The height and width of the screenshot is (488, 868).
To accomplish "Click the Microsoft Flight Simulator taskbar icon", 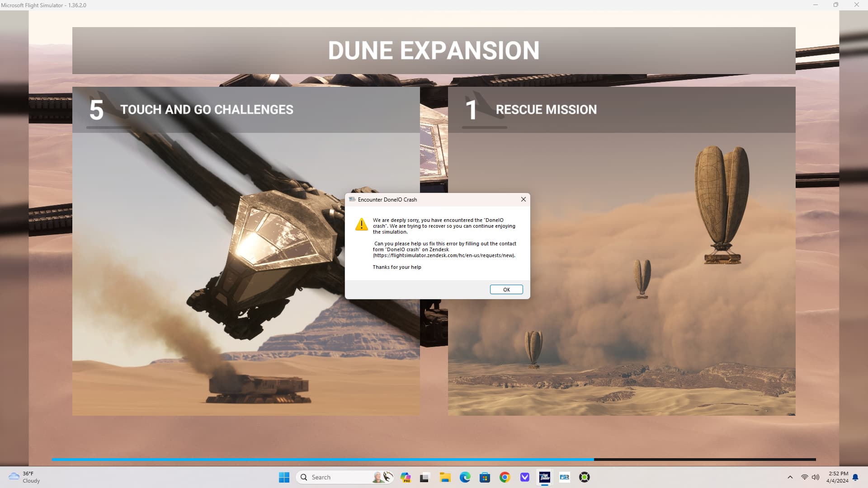I will (x=544, y=477).
